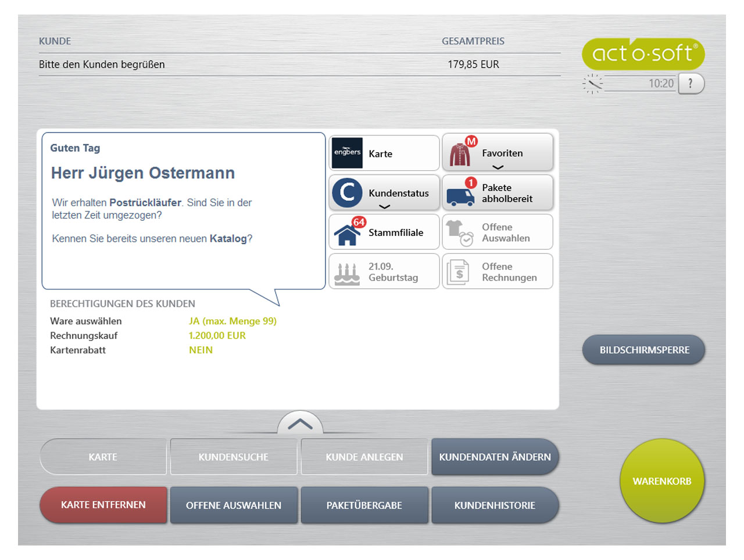Select the KUNDE ANLEGEN tab

point(364,457)
